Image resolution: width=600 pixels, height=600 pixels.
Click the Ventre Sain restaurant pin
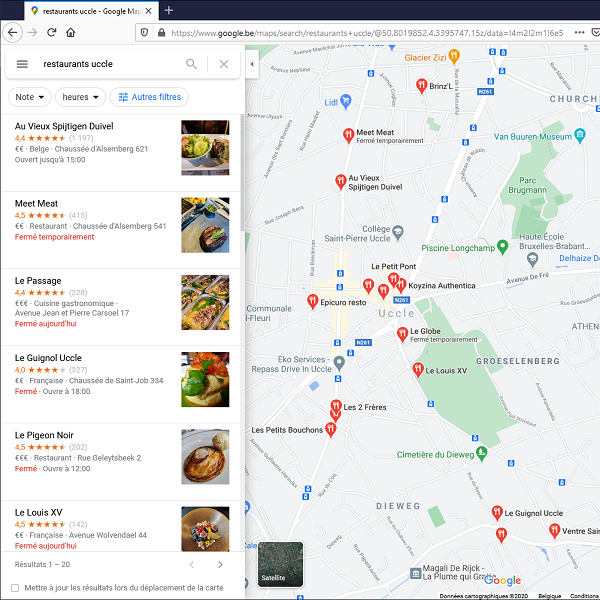pyautogui.click(x=554, y=530)
